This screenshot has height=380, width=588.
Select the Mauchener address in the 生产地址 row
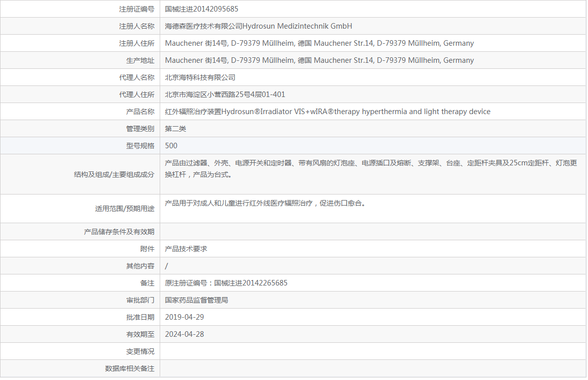tap(319, 60)
